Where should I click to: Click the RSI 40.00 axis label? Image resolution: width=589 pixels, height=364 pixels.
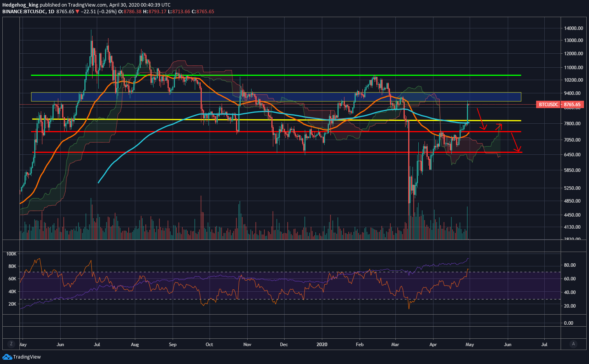[x=570, y=292]
